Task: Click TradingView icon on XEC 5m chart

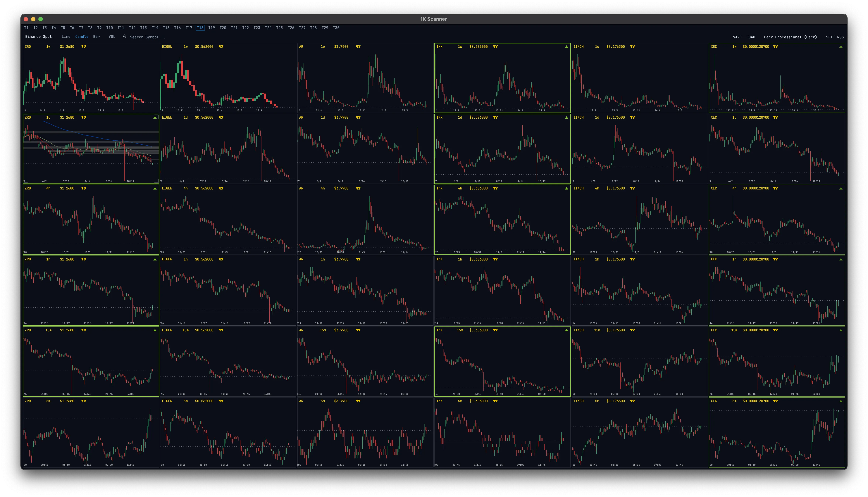Action: (776, 401)
